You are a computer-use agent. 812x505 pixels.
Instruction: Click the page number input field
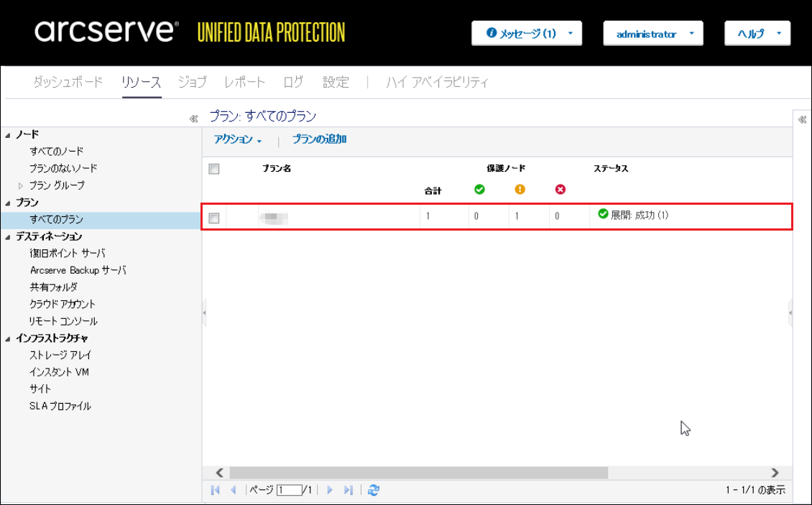tap(289, 490)
